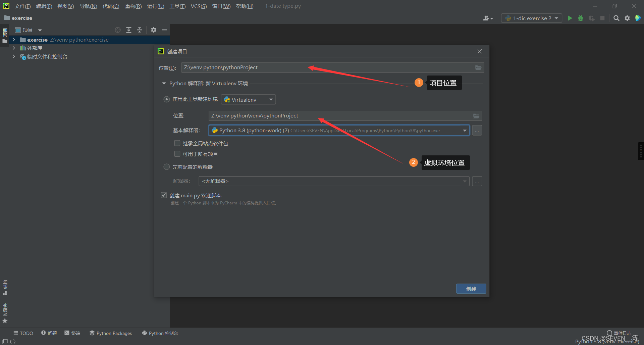Viewport: 644px width, 345px height.
Task: Open the 代码(C) menu
Action: coord(111,6)
